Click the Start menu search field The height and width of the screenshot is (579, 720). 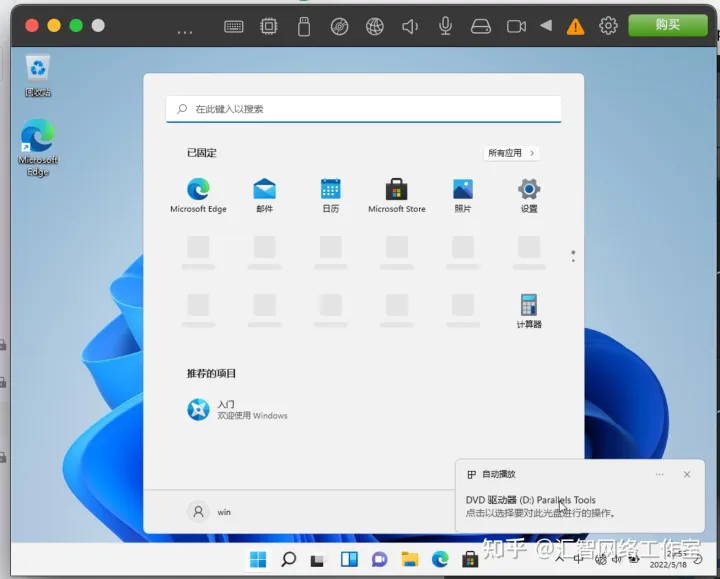pyautogui.click(x=363, y=109)
